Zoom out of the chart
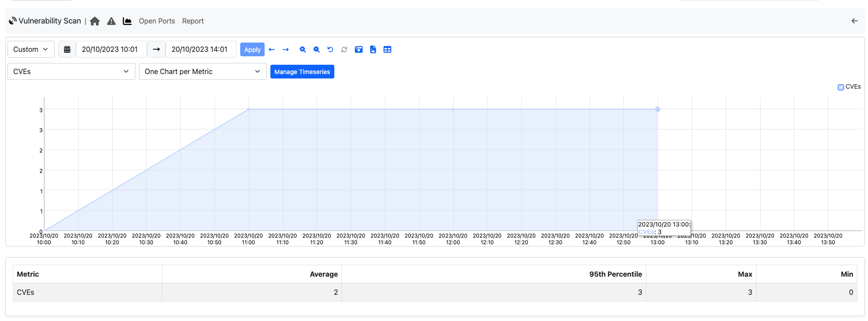The width and height of the screenshot is (868, 321). point(317,50)
